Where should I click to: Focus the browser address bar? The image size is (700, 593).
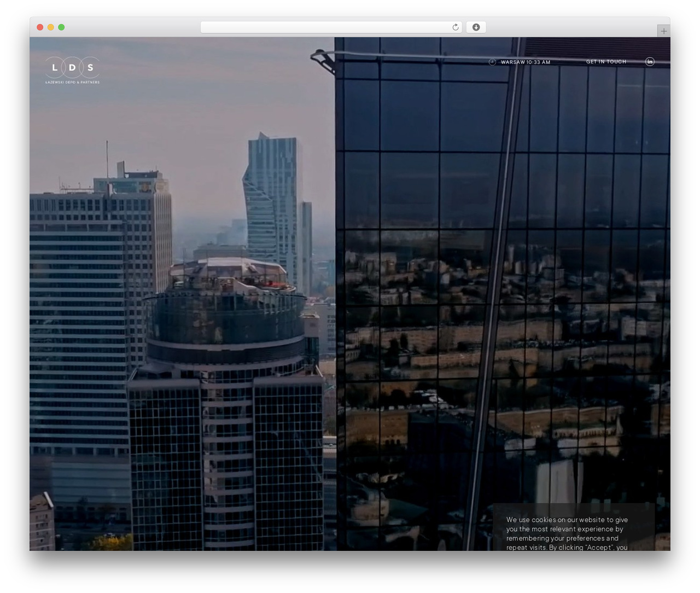(331, 27)
